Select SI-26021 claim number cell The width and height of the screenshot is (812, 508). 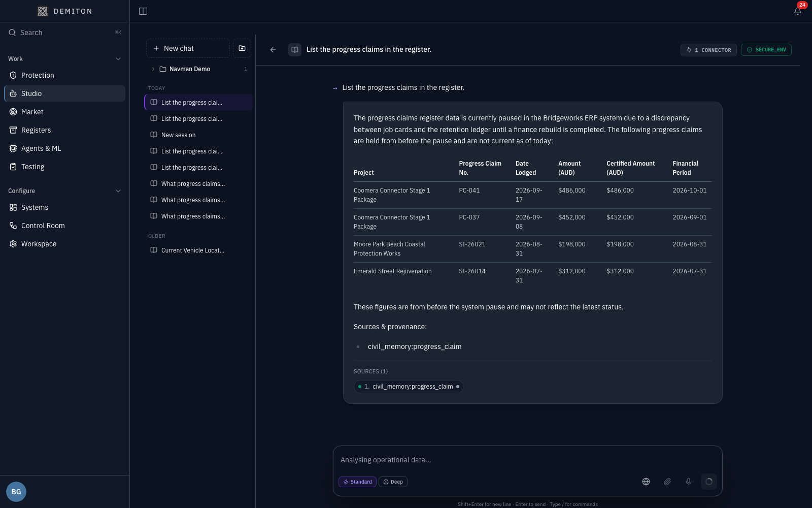[472, 244]
